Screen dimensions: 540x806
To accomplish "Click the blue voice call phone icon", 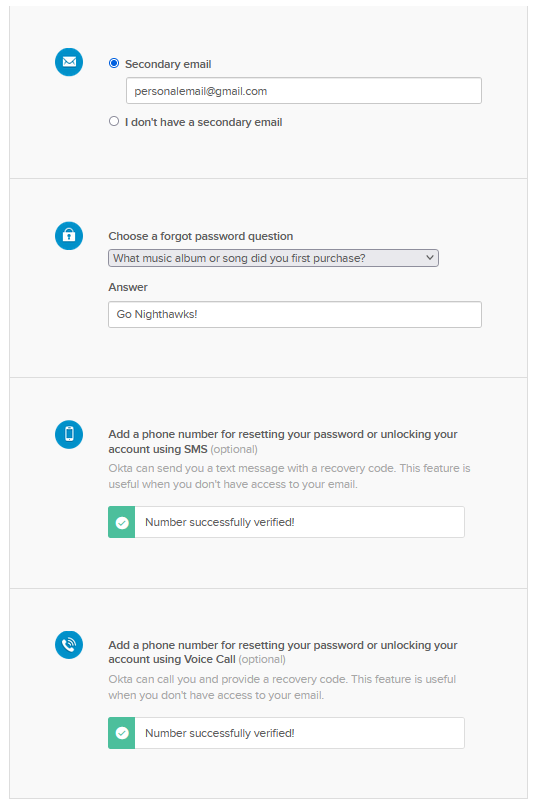I will [69, 645].
